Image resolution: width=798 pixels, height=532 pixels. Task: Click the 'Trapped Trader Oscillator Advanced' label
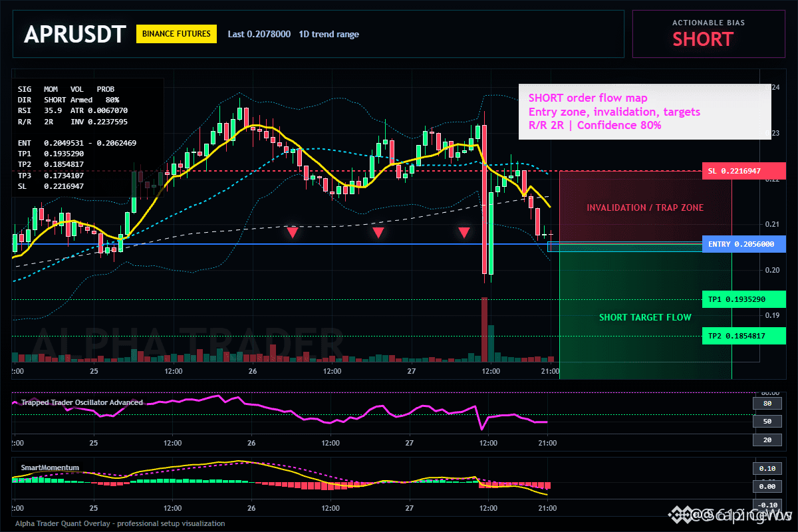tap(82, 402)
